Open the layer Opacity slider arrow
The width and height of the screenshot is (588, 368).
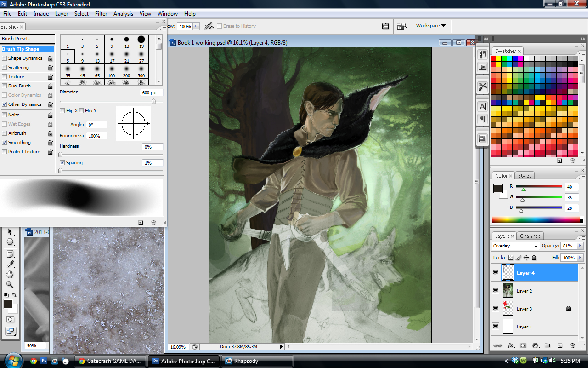point(580,246)
